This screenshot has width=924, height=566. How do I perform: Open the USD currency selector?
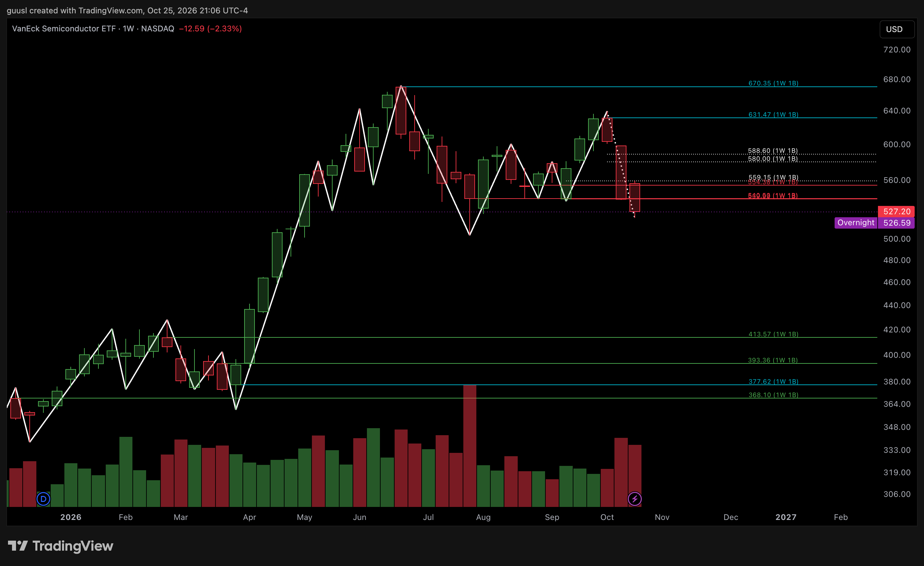click(x=897, y=29)
